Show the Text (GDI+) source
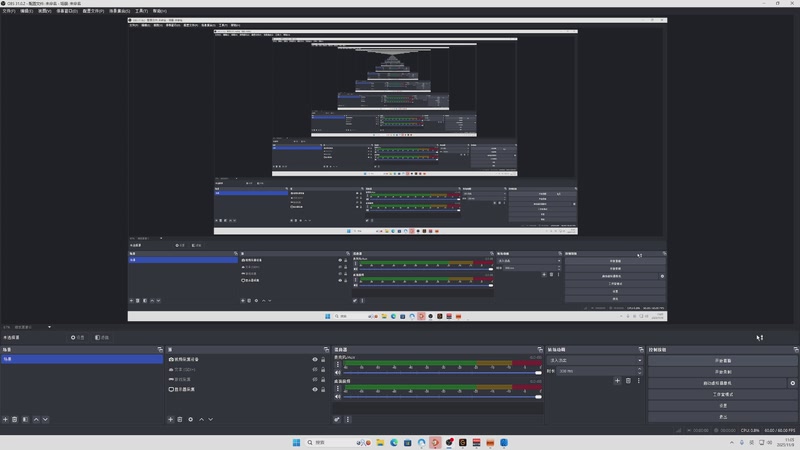This screenshot has height=450, width=800. coord(315,369)
